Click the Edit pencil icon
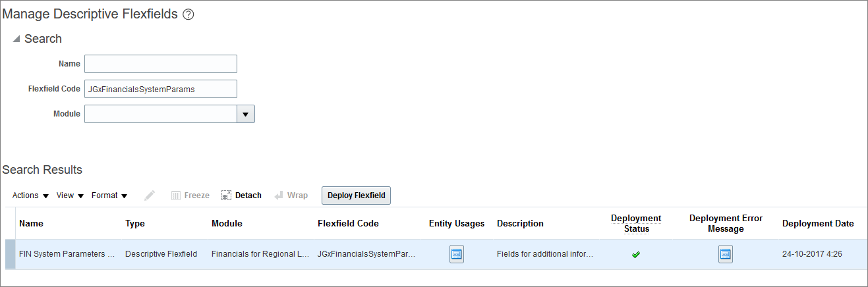The height and width of the screenshot is (287, 868). (x=150, y=196)
